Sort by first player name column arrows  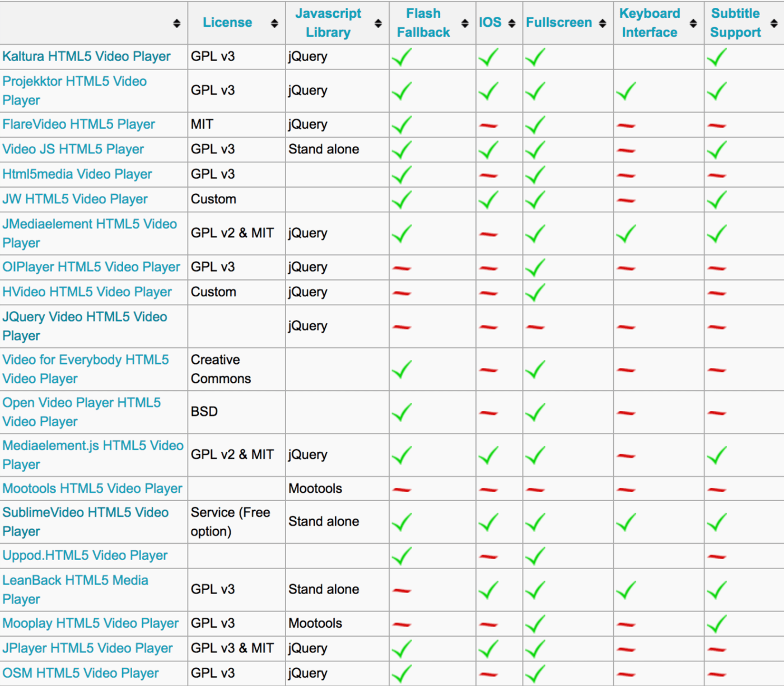pyautogui.click(x=177, y=23)
